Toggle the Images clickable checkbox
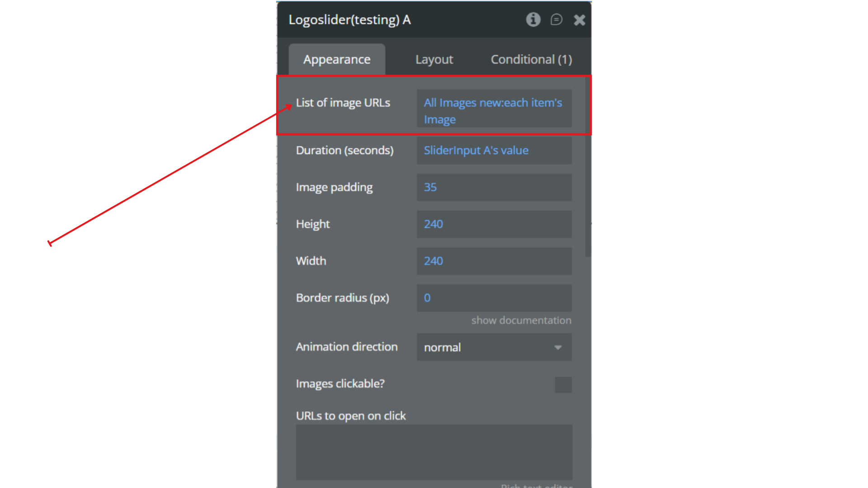868x488 pixels. pos(563,385)
